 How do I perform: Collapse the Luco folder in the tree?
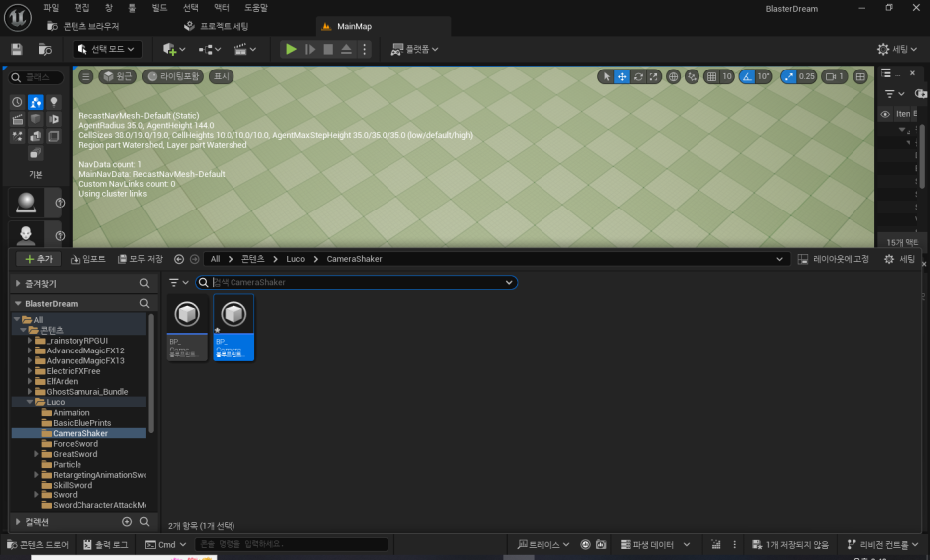(30, 402)
